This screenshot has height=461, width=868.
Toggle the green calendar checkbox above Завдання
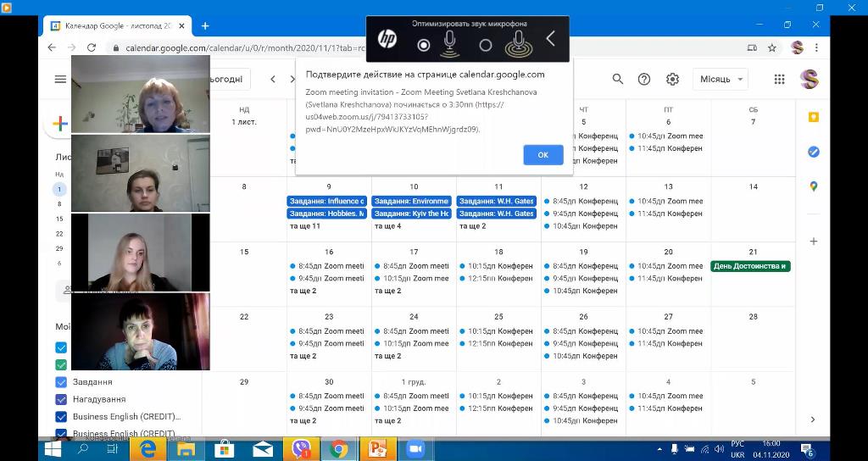(61, 364)
